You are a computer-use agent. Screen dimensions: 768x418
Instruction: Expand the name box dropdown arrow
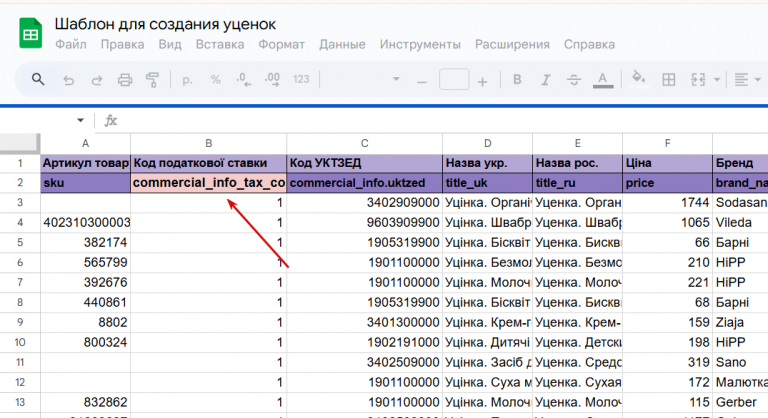pyautogui.click(x=80, y=120)
